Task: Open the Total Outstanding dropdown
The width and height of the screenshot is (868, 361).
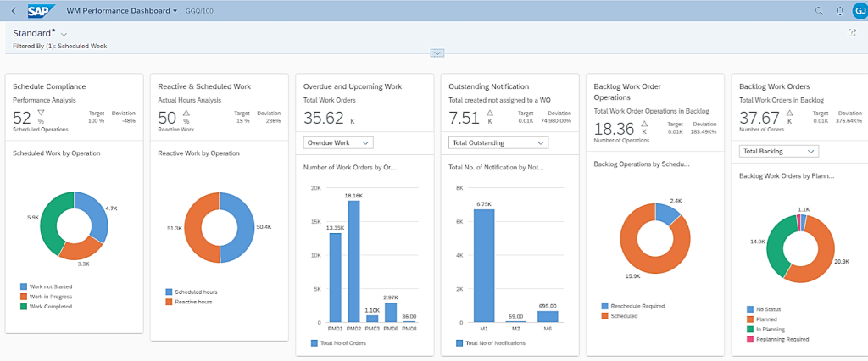Action: pos(498,142)
